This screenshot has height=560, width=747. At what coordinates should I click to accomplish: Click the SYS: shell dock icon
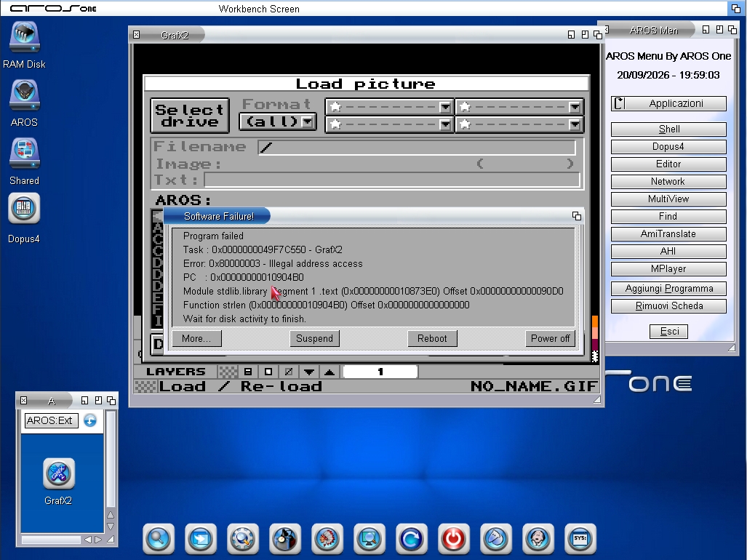point(580,539)
